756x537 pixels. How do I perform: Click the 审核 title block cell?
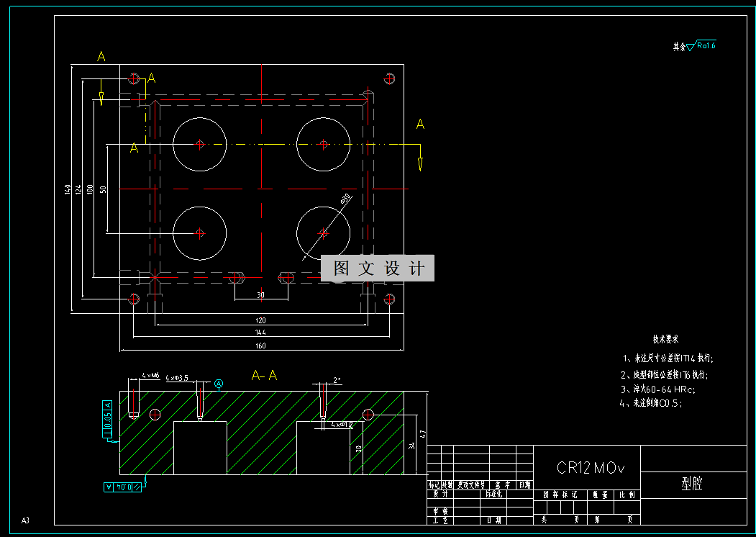click(440, 511)
